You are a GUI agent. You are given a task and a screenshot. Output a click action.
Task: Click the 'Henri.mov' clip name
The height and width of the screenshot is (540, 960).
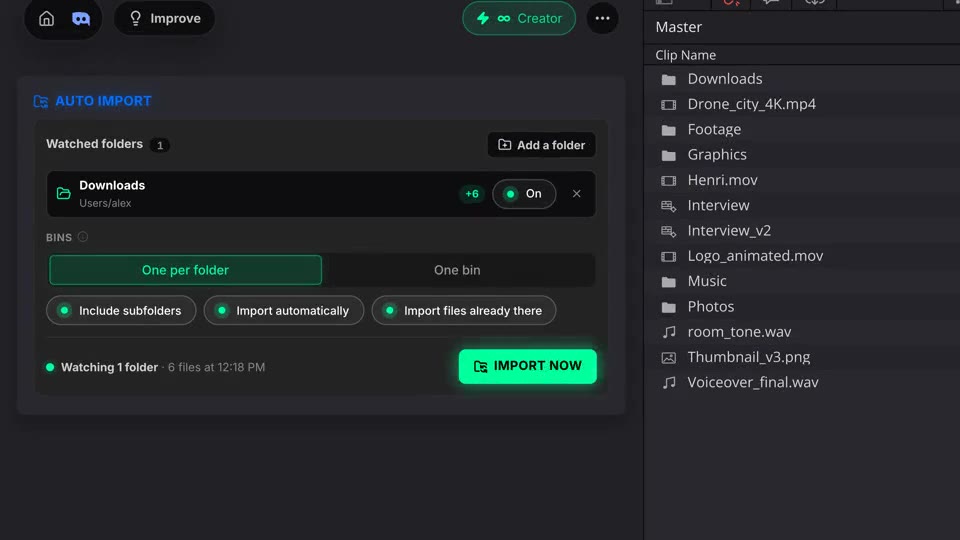(722, 180)
